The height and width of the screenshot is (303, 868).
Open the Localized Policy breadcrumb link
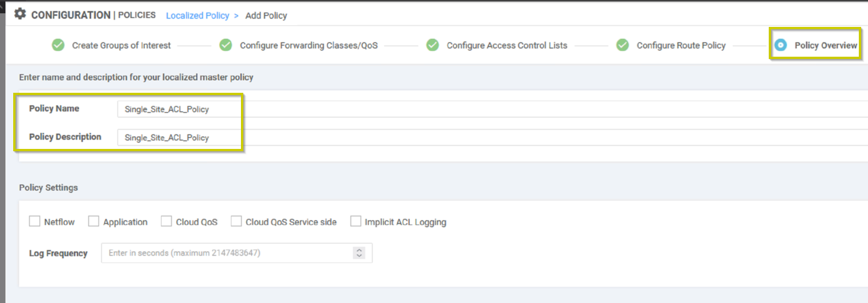pos(197,15)
